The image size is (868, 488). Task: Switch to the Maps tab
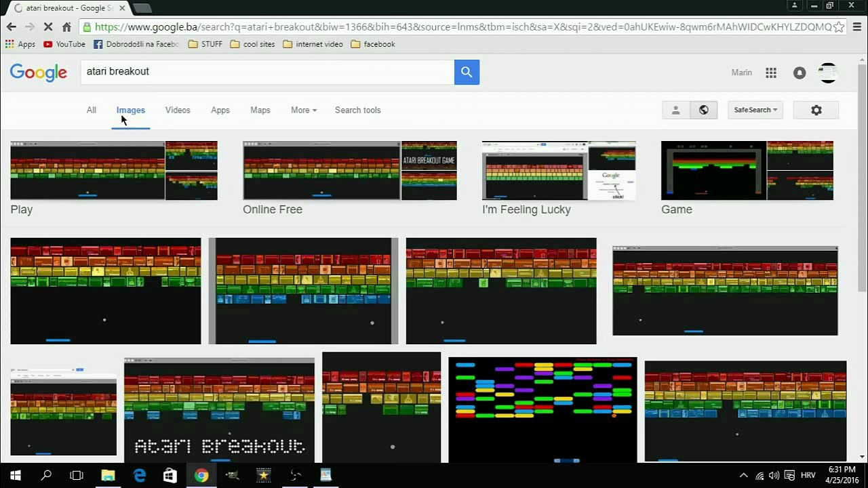pos(260,110)
